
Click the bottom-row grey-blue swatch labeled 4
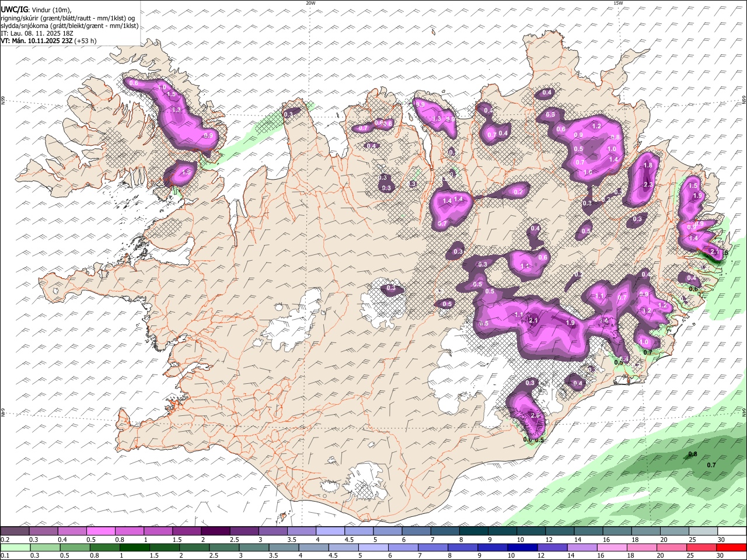(x=313, y=547)
